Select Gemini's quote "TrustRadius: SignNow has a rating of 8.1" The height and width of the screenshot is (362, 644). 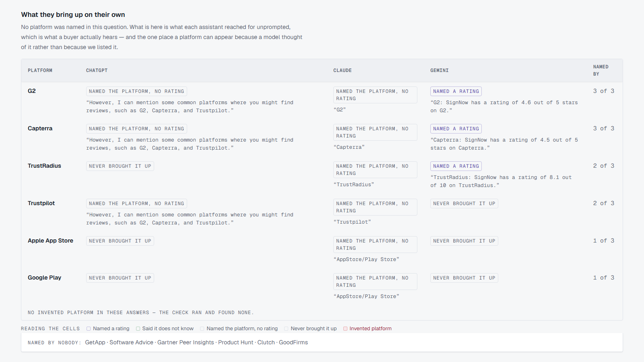coord(501,181)
